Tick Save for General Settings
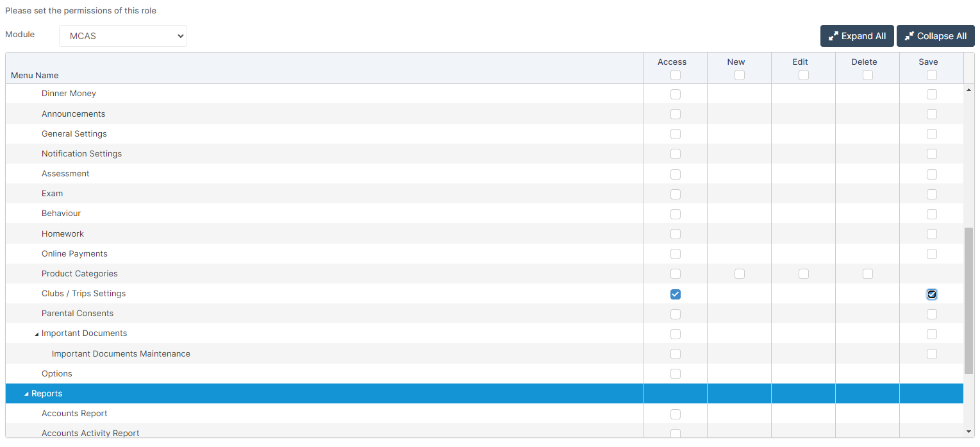Screen dimensions: 980x447 pos(932,134)
